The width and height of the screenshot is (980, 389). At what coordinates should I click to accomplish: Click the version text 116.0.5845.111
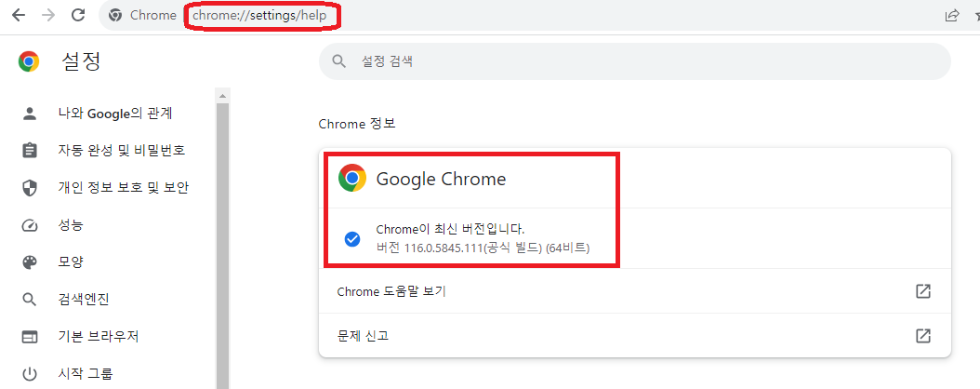click(444, 248)
